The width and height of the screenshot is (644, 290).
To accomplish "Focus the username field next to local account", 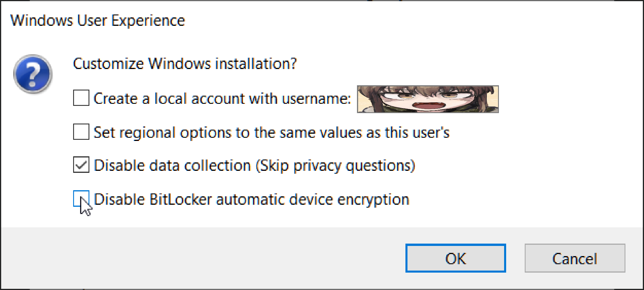I will pyautogui.click(x=428, y=99).
